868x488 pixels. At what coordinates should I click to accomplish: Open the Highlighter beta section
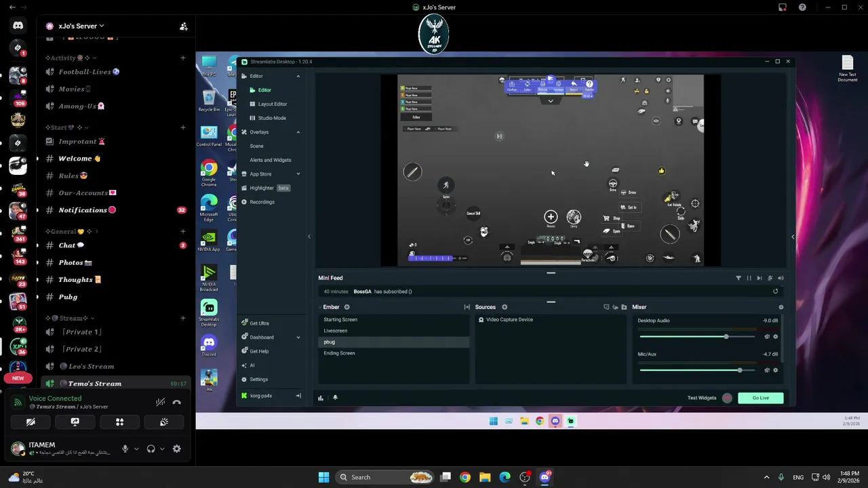(x=266, y=188)
